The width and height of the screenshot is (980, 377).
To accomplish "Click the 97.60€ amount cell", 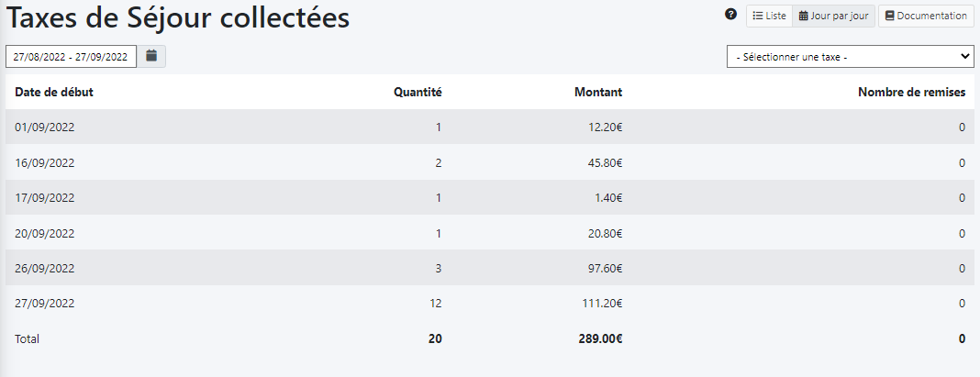I will [x=605, y=268].
